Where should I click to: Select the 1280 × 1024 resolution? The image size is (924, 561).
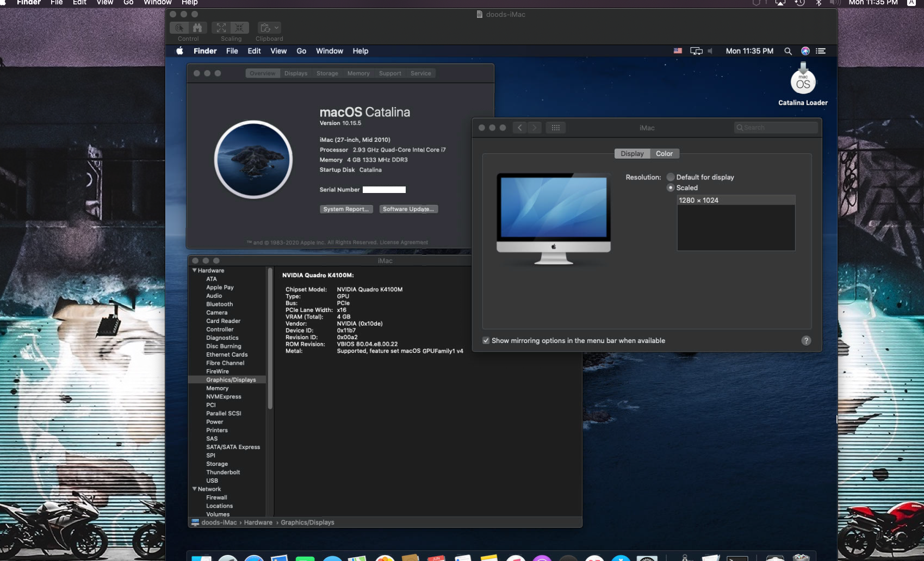(x=736, y=201)
